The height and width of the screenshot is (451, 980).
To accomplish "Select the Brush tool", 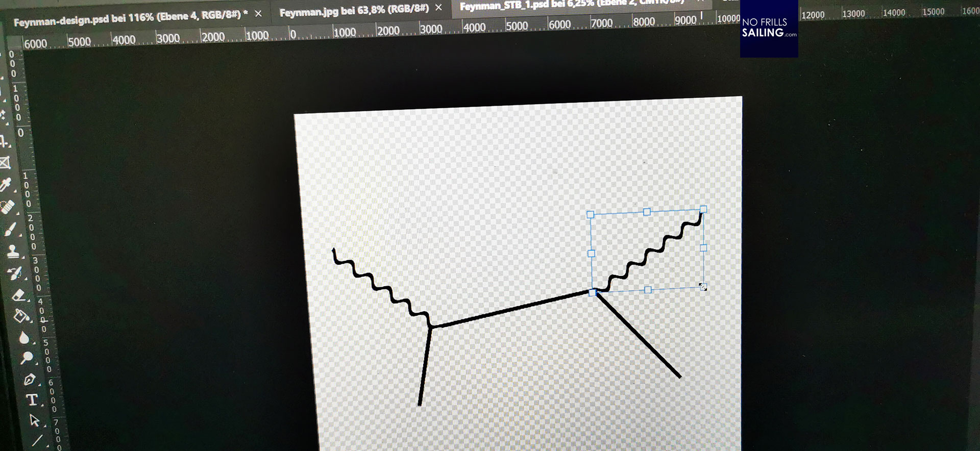I will point(10,230).
